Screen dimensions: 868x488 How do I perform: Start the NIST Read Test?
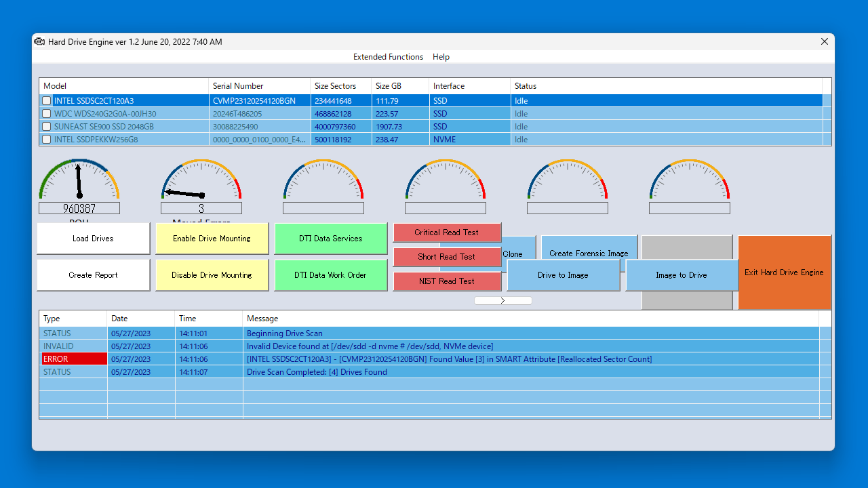pos(447,281)
